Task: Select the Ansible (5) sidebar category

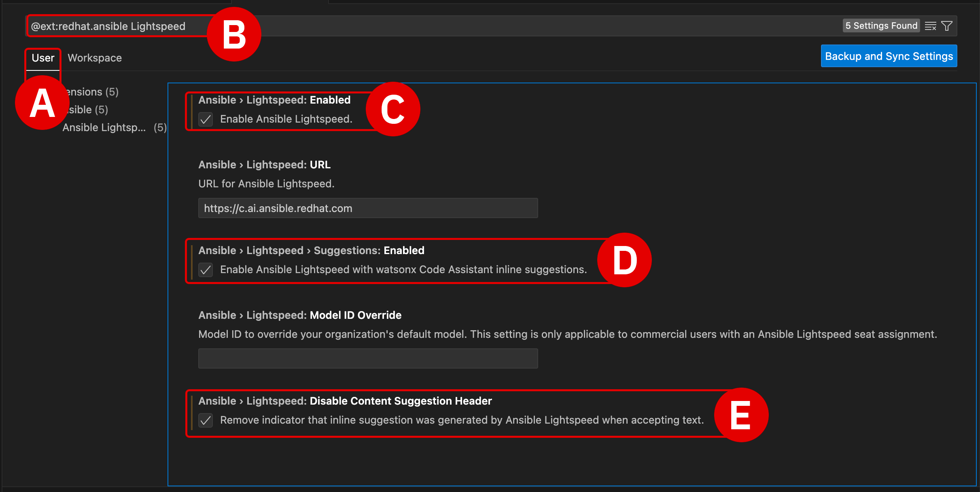Action: click(87, 110)
